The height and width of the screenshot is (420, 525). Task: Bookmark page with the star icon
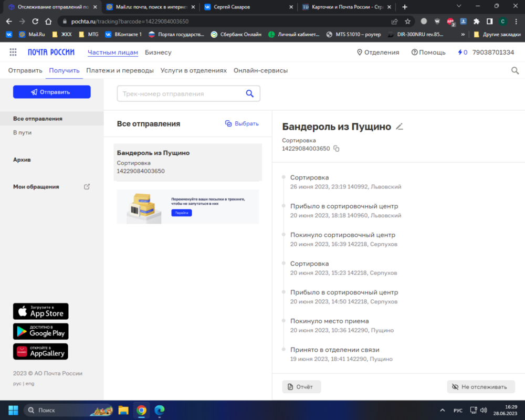pyautogui.click(x=408, y=22)
